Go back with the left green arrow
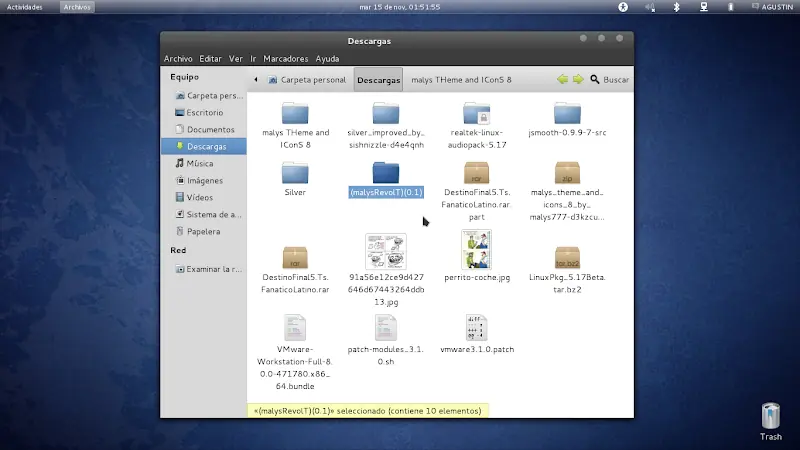800x450 pixels. [x=562, y=80]
